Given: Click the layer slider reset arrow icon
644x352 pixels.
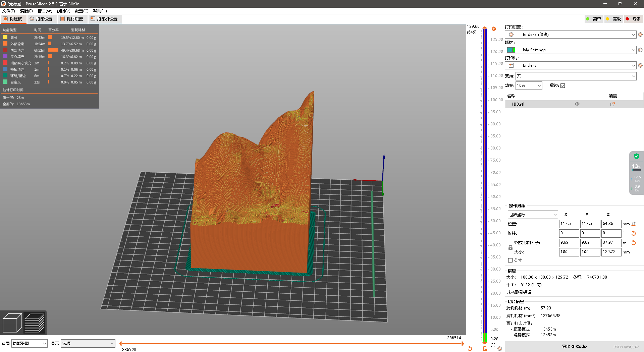Looking at the screenshot, I should click(470, 349).
